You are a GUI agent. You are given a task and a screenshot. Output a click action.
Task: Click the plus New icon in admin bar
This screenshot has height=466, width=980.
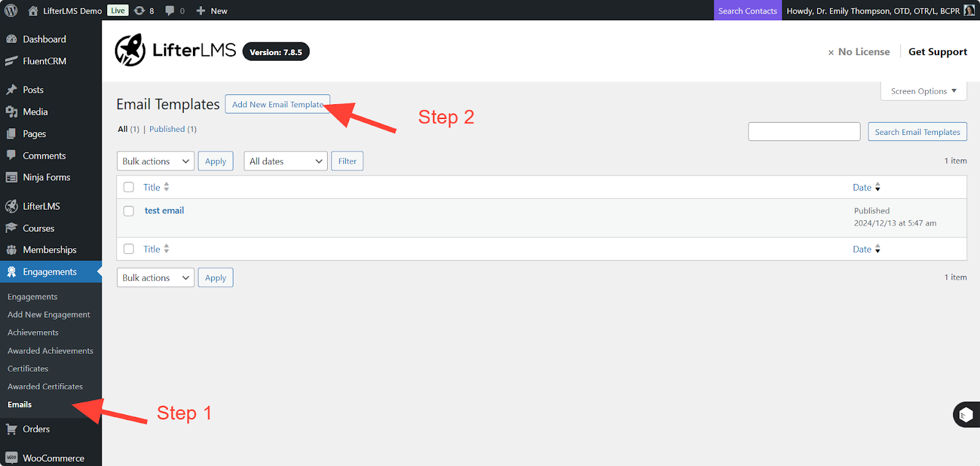coord(200,11)
